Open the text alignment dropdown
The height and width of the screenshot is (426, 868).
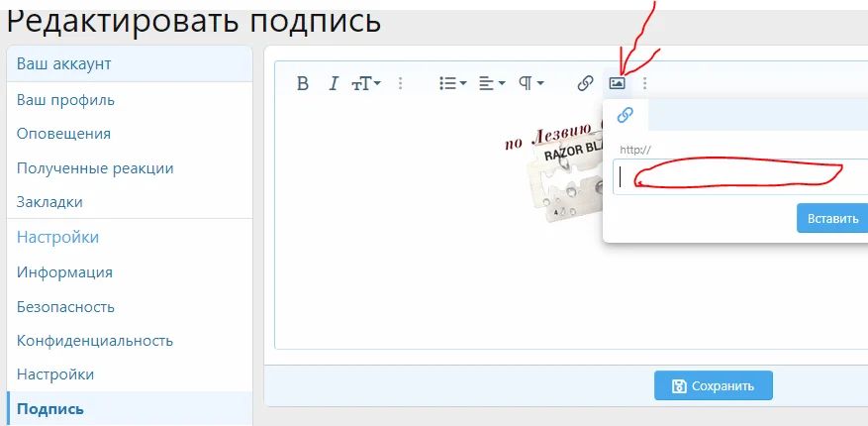point(492,83)
